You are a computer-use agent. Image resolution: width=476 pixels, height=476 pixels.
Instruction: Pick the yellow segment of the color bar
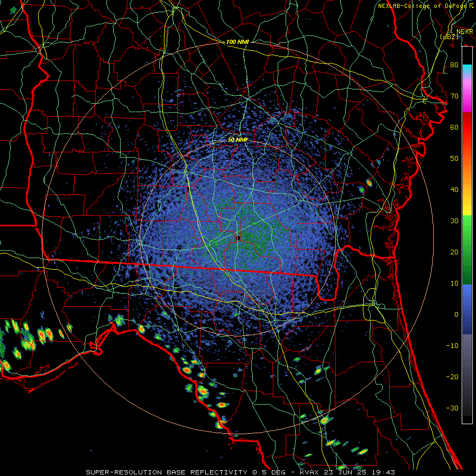click(467, 206)
